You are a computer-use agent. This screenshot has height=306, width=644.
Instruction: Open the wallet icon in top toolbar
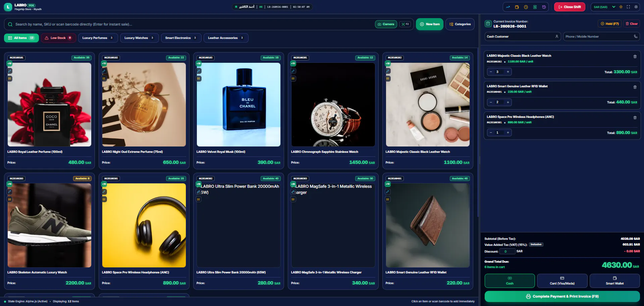coord(517,7)
